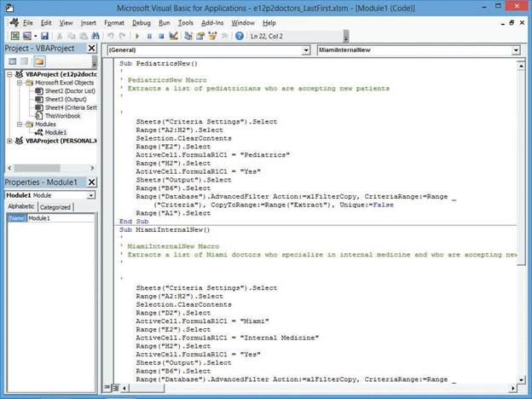This screenshot has height=399, width=532.
Task: Toggle Folders view in Project panel
Action: [38, 61]
